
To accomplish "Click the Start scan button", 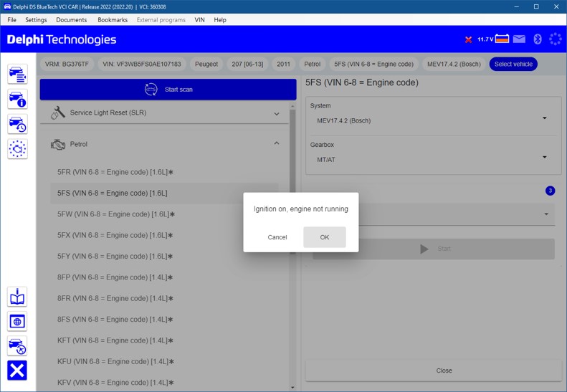I will (168, 90).
